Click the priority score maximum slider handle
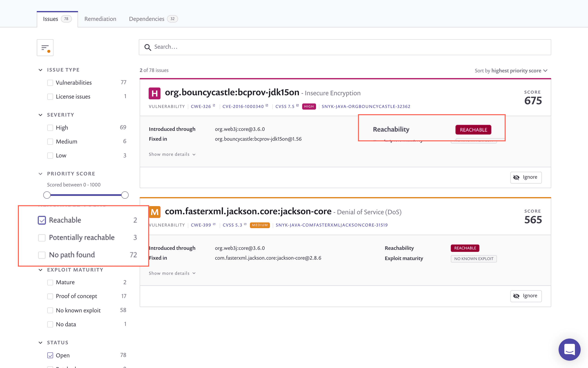 click(x=125, y=195)
